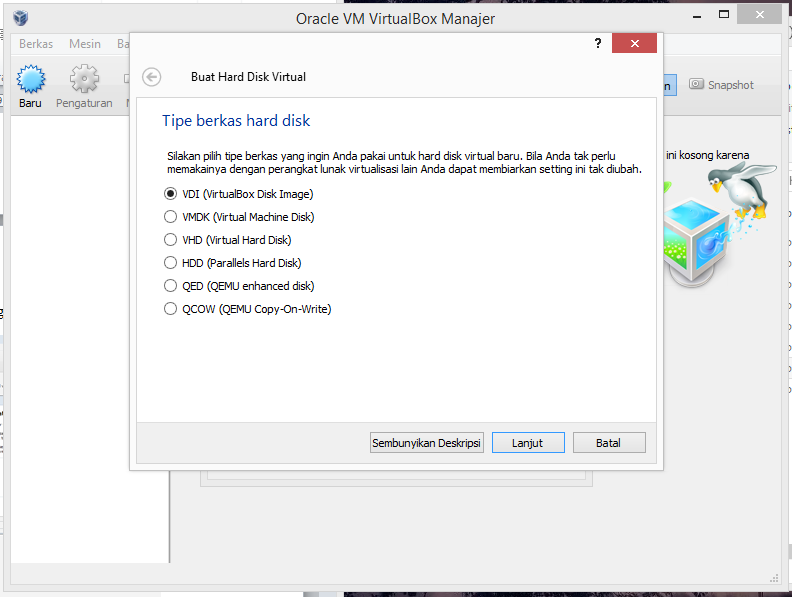Click the window resize grip corner
The height and width of the screenshot is (597, 792).
(774, 578)
